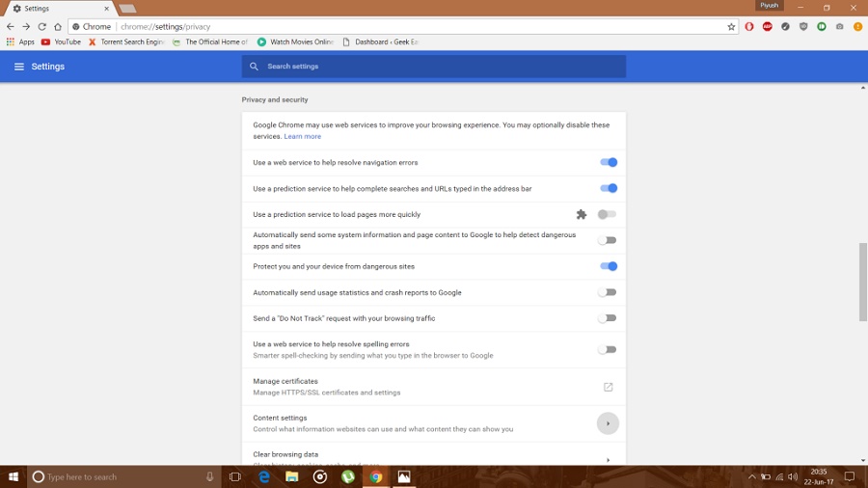Open the Opera-style red O extension

pyautogui.click(x=749, y=27)
